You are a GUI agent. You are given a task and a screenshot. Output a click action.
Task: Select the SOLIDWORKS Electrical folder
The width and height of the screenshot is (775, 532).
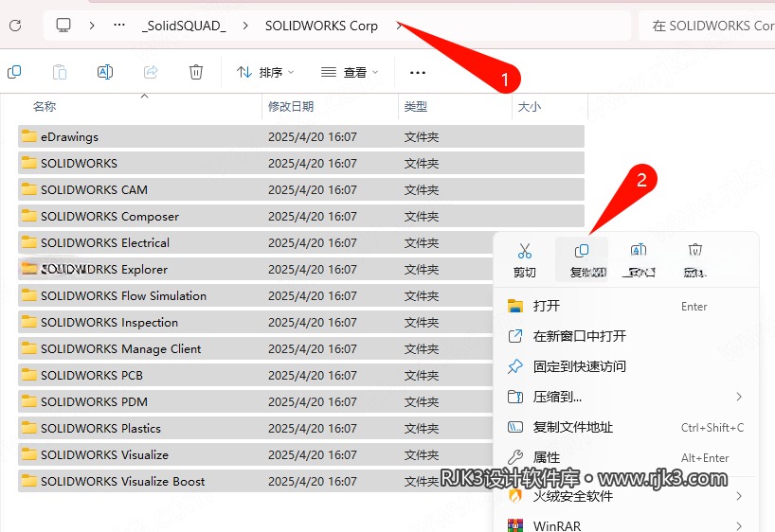(256, 242)
